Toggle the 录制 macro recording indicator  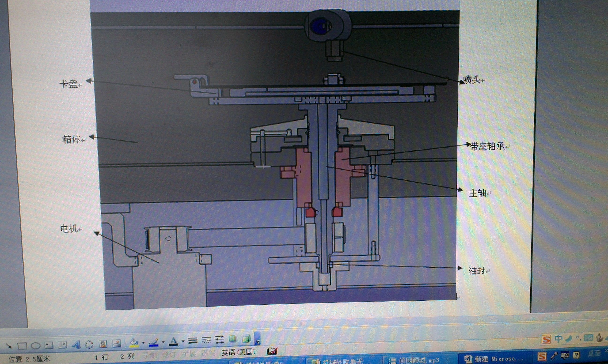tap(149, 355)
